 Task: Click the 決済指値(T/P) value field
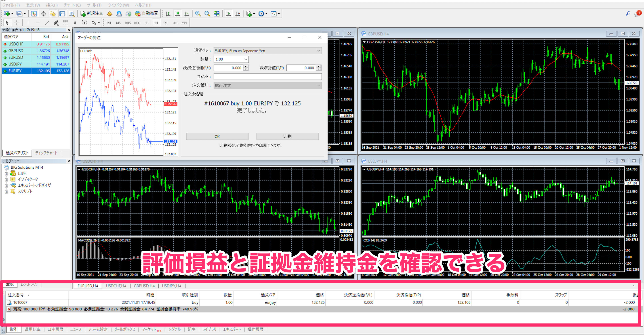(x=301, y=68)
